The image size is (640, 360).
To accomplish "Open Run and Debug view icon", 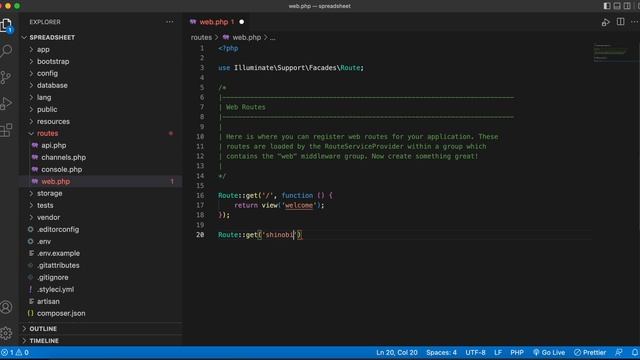I will pyautogui.click(x=6, y=103).
